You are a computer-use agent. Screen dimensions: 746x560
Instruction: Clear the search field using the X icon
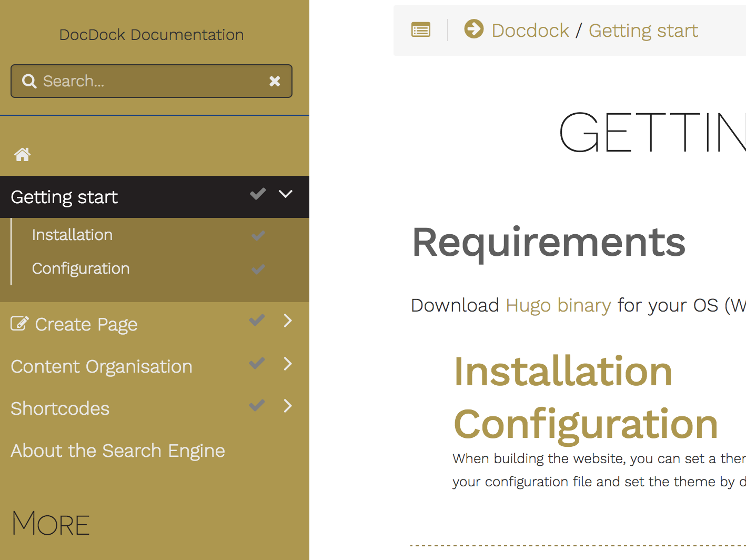click(275, 81)
